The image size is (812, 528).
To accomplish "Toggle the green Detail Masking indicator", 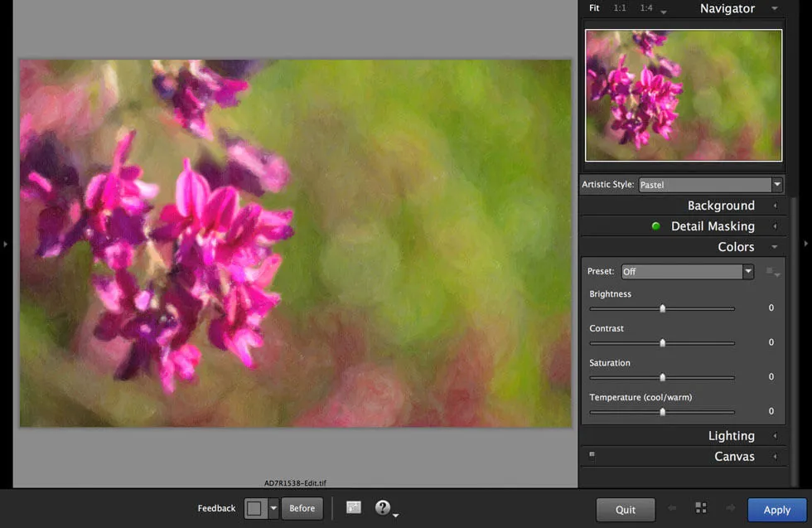I will [x=655, y=225].
